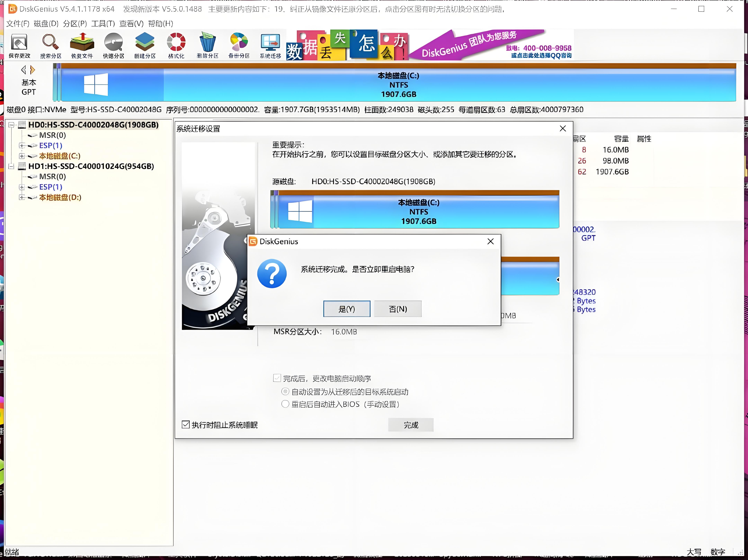Open the 分区(P) menu
Screen dimensions: 748x560
(75, 23)
